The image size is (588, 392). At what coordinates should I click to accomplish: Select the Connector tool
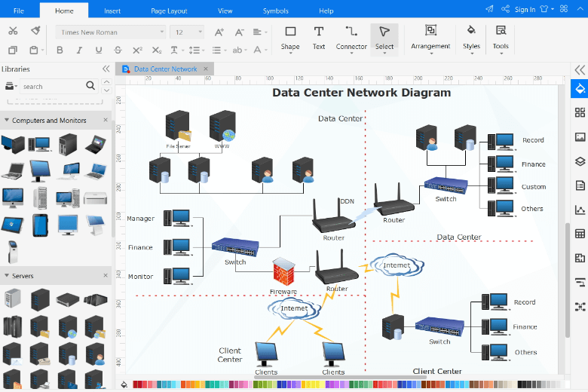351,38
